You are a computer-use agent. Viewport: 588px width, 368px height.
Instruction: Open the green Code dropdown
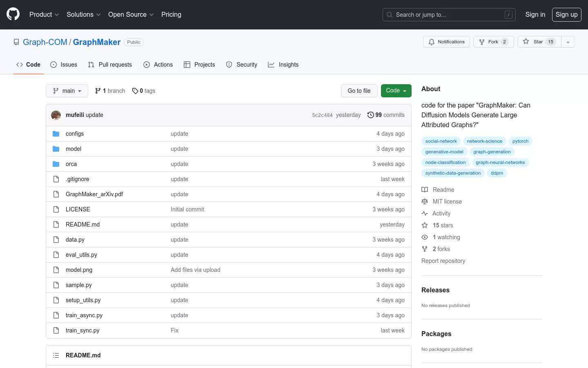tap(396, 91)
